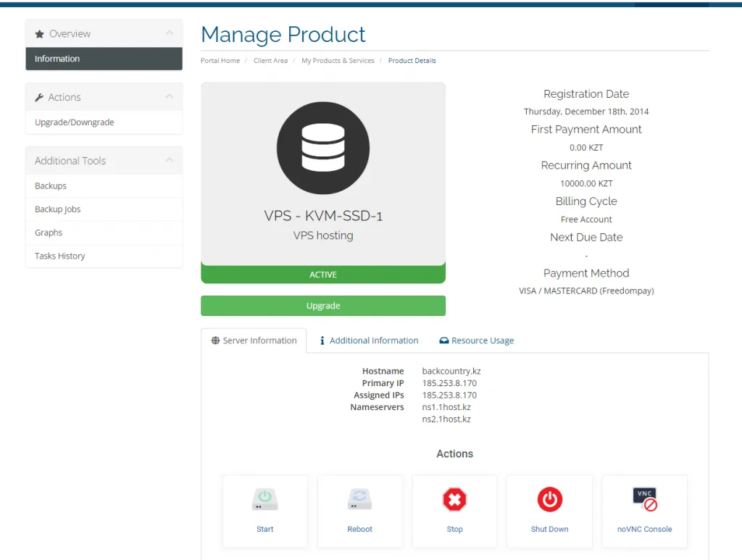Viewport: 742px width, 560px height.
Task: Collapse the Actions sidebar panel chevron
Action: [170, 96]
